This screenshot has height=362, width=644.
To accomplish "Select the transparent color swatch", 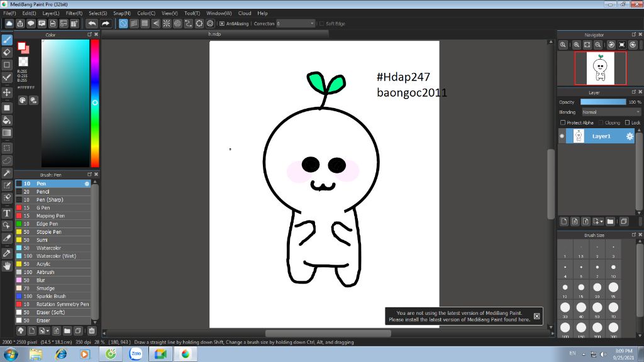I will pyautogui.click(x=23, y=62).
